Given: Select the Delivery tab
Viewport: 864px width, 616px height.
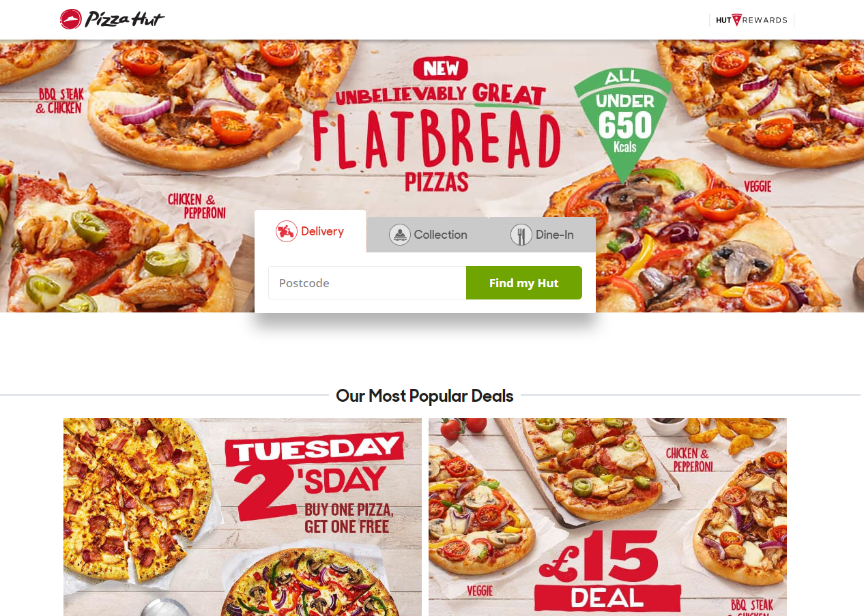Looking at the screenshot, I should coord(311,231).
